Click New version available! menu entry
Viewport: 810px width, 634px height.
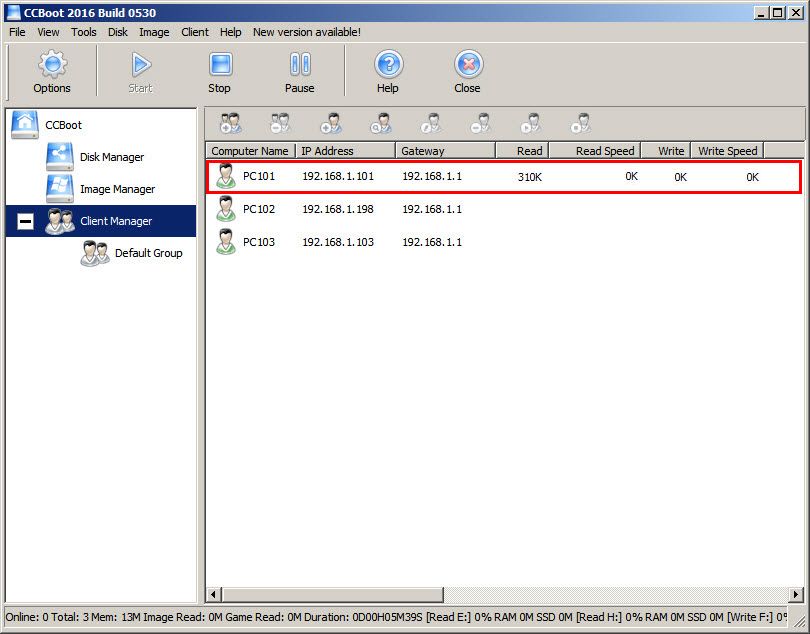tap(307, 32)
